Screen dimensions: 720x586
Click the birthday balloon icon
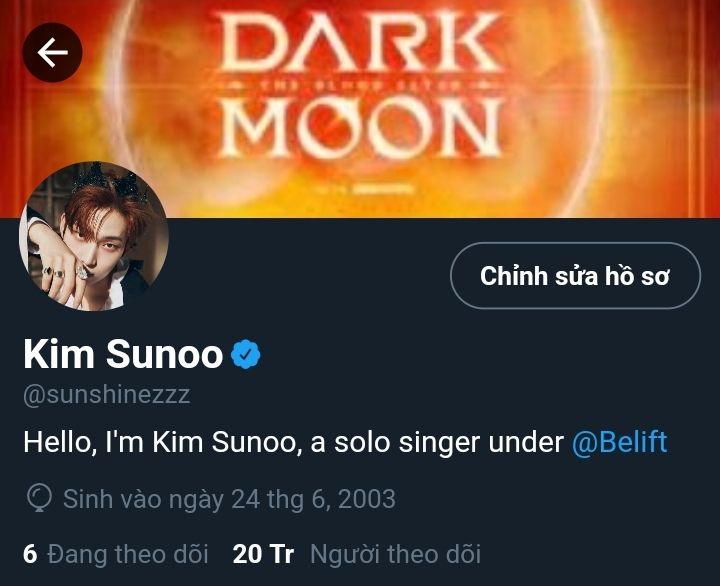pyautogui.click(x=39, y=499)
